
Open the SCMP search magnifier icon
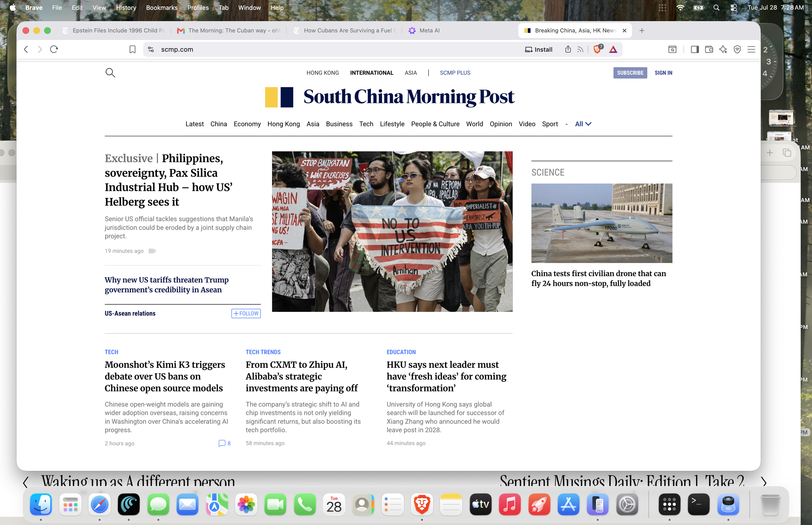(x=110, y=73)
